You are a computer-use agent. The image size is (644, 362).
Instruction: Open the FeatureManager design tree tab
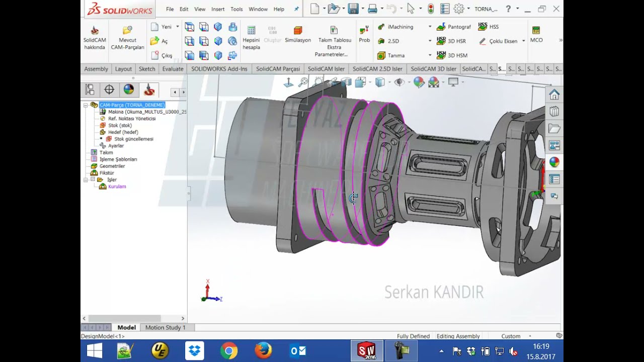coord(90,90)
